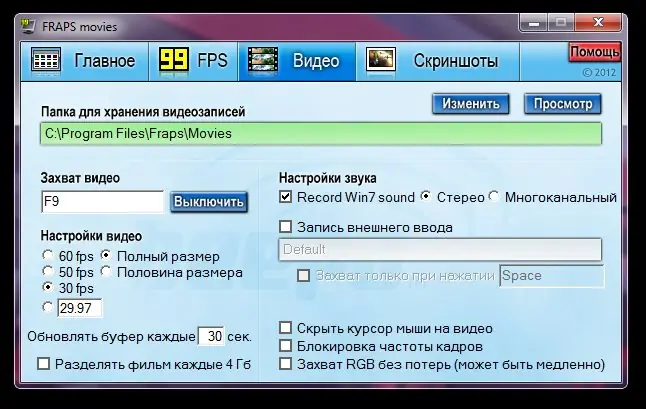This screenshot has width=646, height=409.
Task: Enable Запись внешнего ввода checkbox
Action: [x=286, y=227]
